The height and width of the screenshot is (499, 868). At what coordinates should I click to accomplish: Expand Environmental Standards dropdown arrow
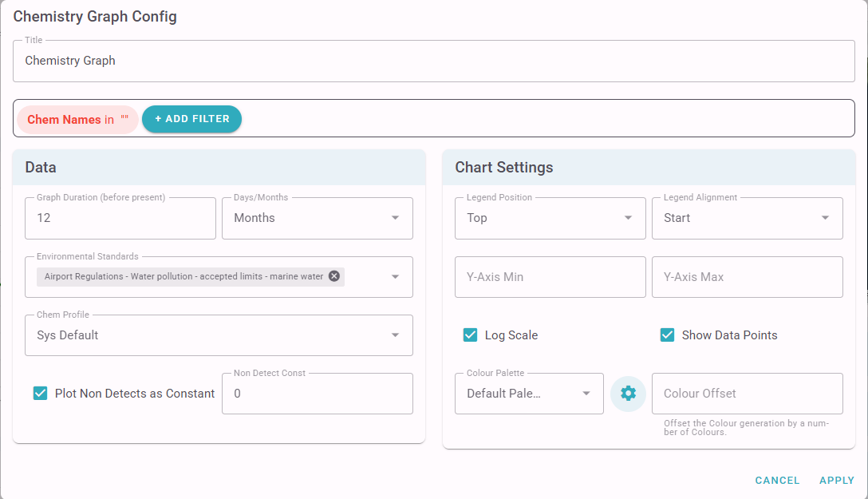pos(395,277)
